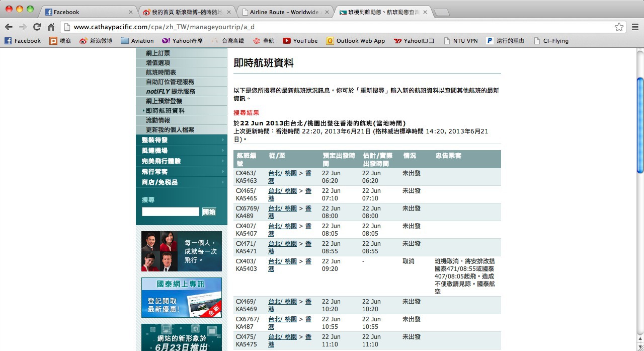
Task: Go to the browser home icon
Action: pyautogui.click(x=51, y=27)
